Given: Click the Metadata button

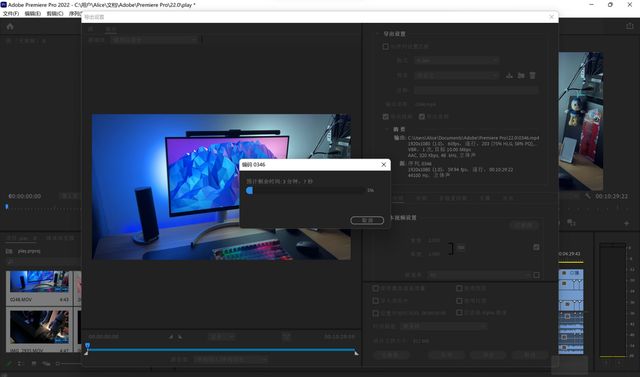Looking at the screenshot, I should coord(391,355).
